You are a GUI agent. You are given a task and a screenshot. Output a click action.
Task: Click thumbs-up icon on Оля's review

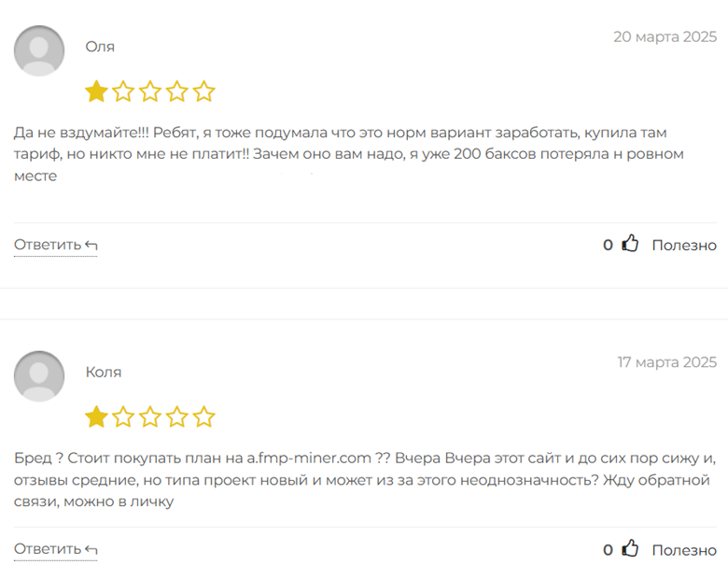631,244
